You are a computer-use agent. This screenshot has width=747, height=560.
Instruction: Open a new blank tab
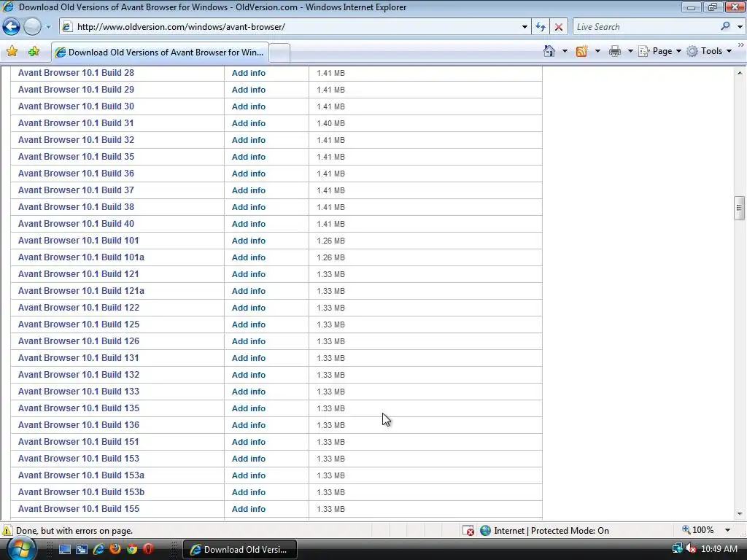pyautogui.click(x=279, y=52)
